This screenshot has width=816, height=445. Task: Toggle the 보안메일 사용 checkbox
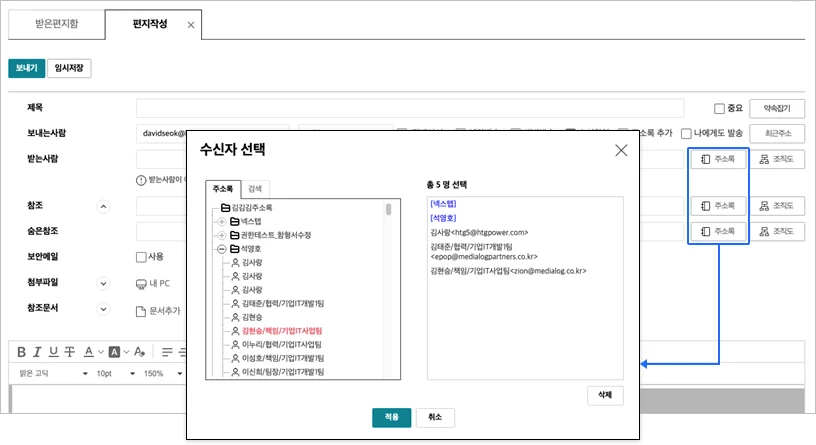coord(141,257)
